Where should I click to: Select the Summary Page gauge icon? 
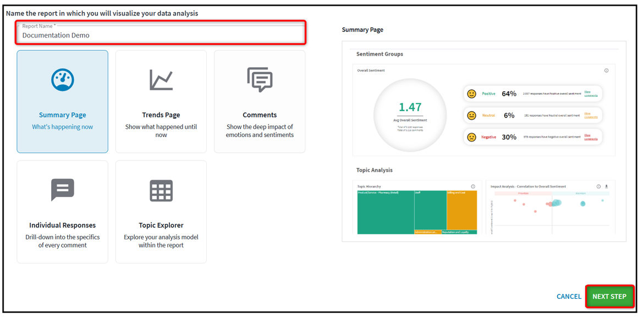[62, 79]
